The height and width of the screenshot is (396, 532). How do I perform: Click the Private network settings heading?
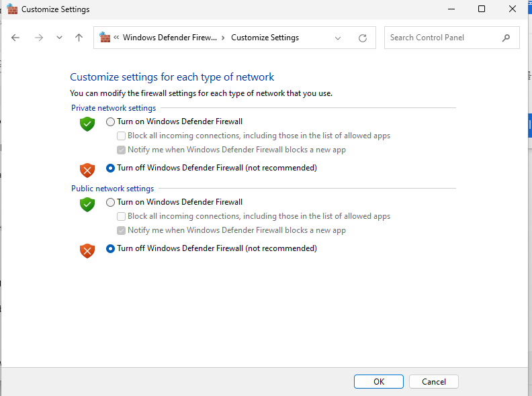click(114, 108)
